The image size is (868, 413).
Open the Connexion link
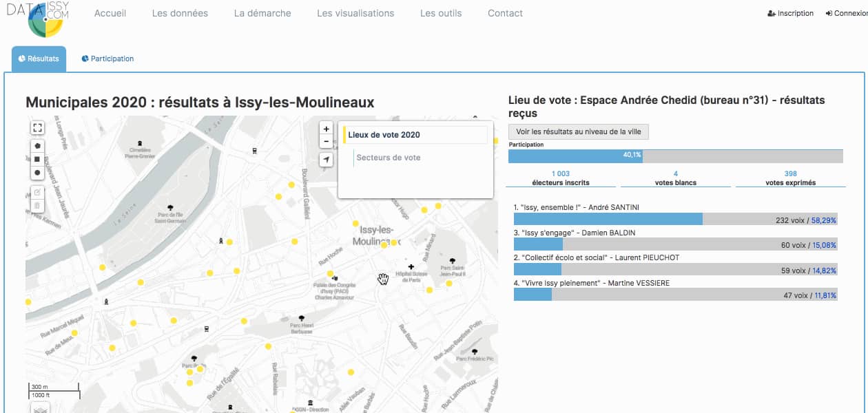[846, 13]
